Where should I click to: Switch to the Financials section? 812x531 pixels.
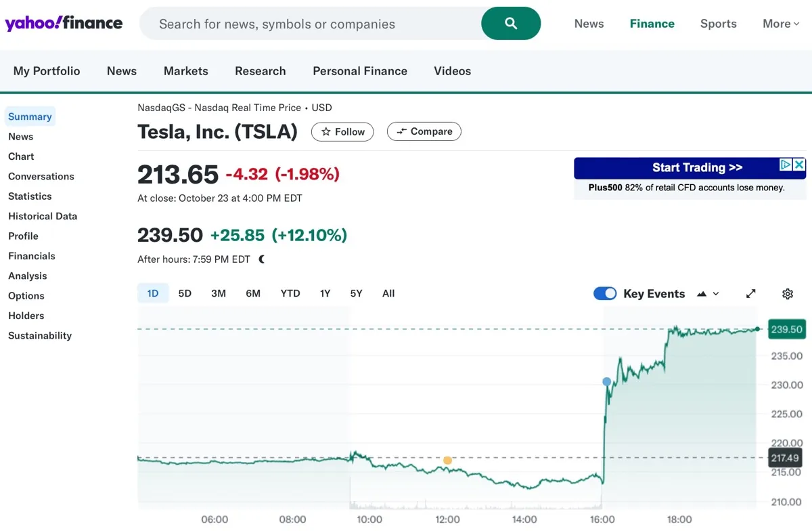click(x=31, y=256)
